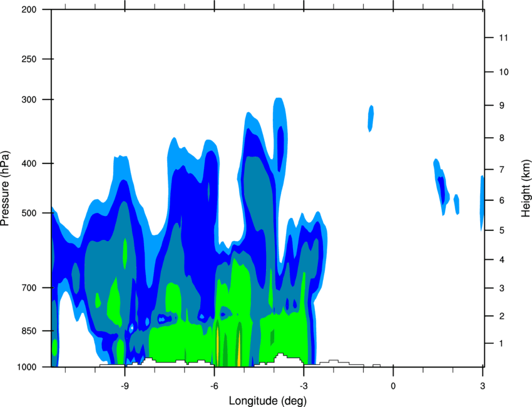Click the 1 km height label
The height and width of the screenshot is (407, 532).
[501, 344]
